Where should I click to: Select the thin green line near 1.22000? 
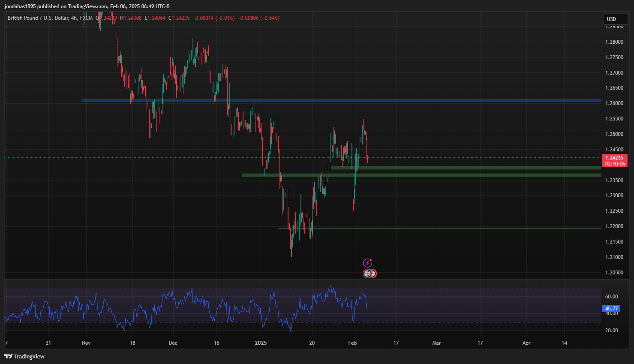[439, 228]
